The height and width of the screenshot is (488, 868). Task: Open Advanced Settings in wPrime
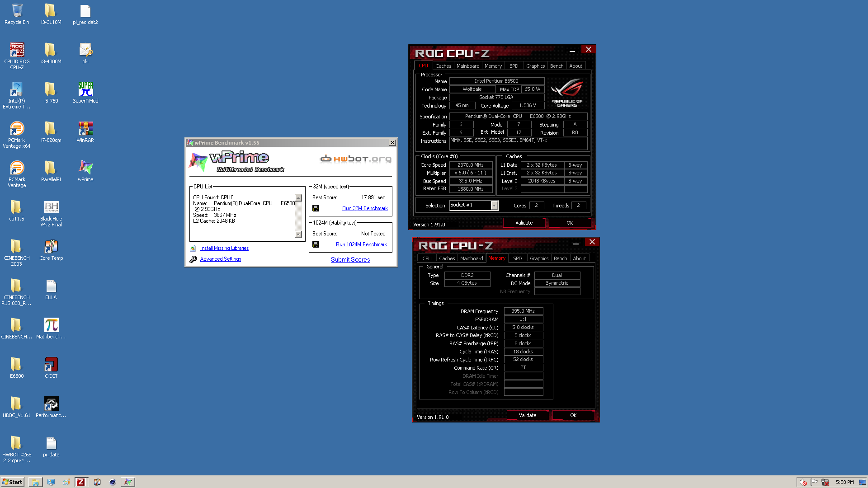(x=221, y=259)
